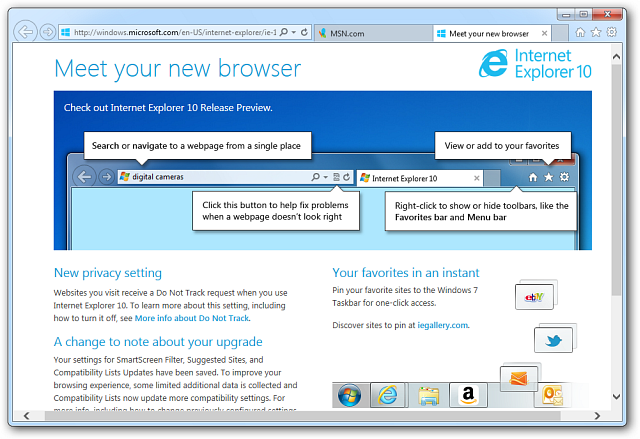Click the address bar URL field
This screenshot has width=640, height=439.
pos(176,32)
